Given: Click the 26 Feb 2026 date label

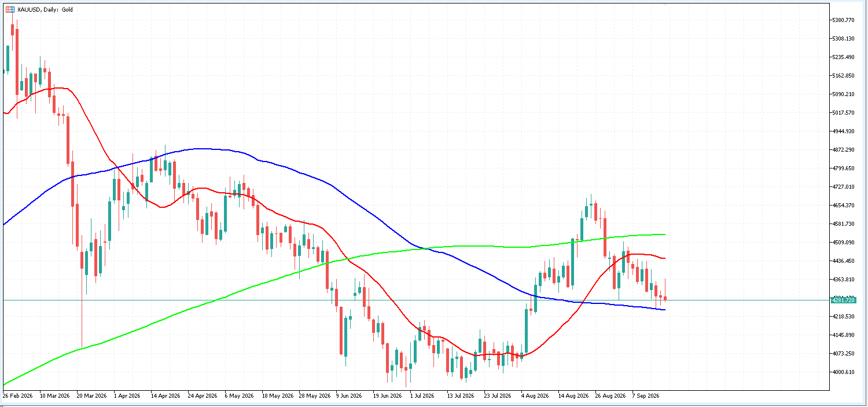Looking at the screenshot, I should (17, 396).
